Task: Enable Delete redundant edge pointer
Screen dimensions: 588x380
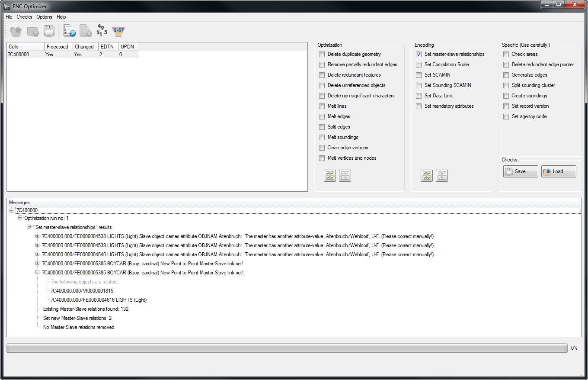Action: point(506,64)
